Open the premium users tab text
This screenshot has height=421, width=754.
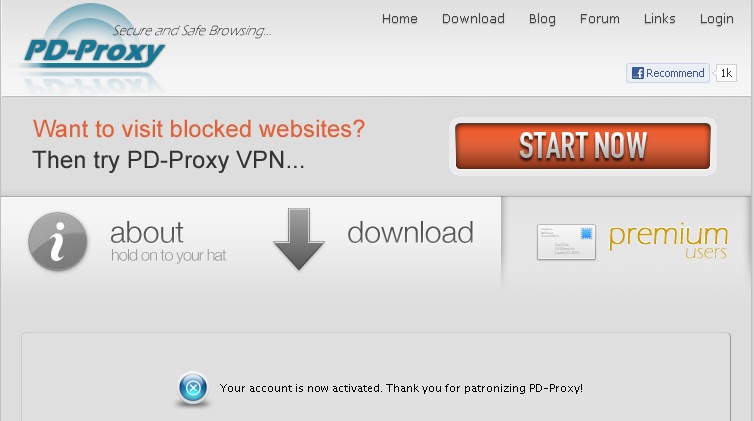tap(668, 241)
